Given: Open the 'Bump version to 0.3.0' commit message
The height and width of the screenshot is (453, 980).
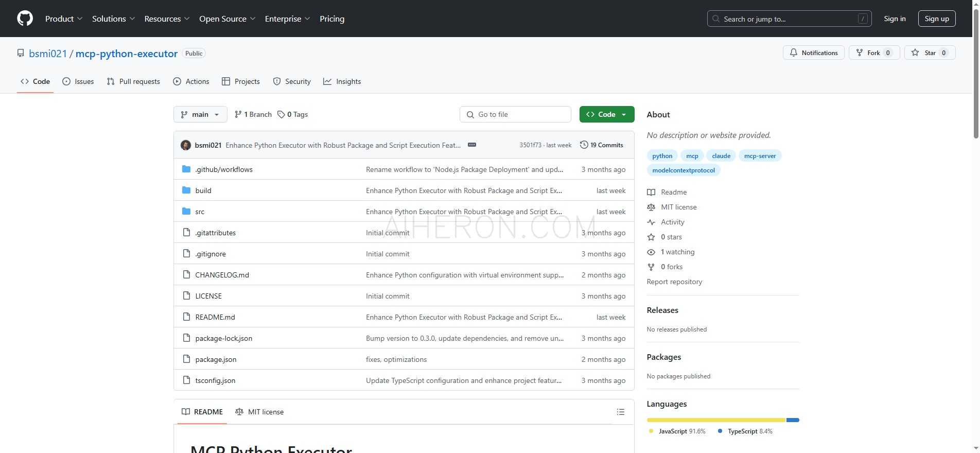Looking at the screenshot, I should (x=465, y=338).
